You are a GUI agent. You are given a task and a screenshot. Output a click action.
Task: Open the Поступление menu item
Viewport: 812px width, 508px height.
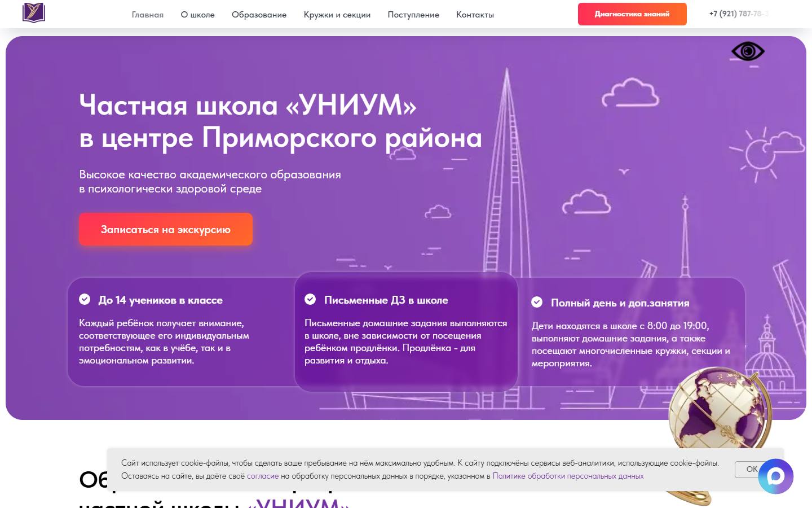coord(413,15)
